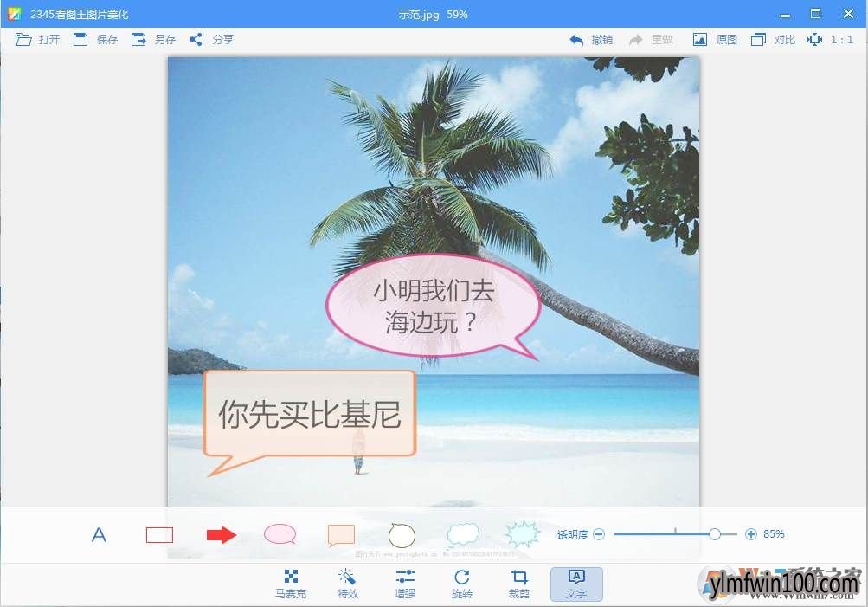The height and width of the screenshot is (607, 868).
Task: Click 另存 to save as a copy
Action: click(153, 39)
